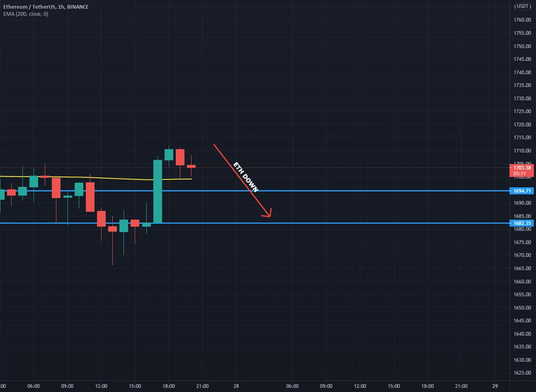
Task: Click the USDT currency button
Action: [x=522, y=6]
